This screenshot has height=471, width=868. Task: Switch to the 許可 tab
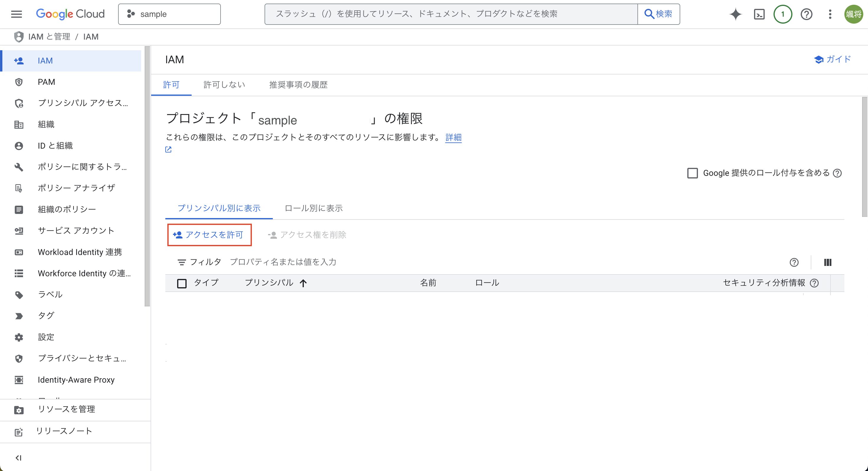171,85
